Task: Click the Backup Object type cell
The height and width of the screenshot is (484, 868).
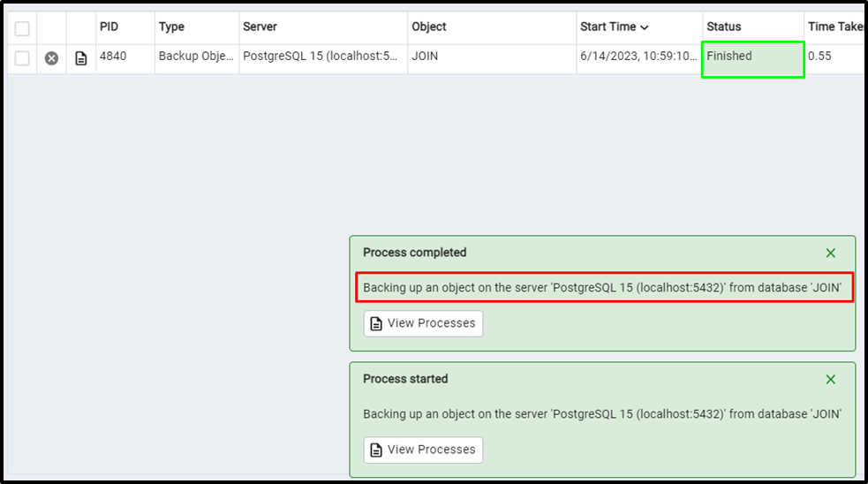Action: click(x=197, y=58)
